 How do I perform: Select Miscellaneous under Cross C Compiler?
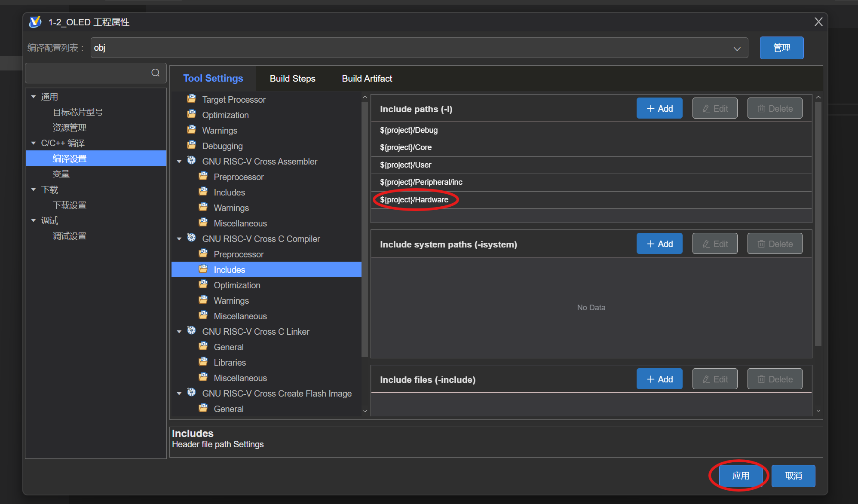[x=240, y=316]
